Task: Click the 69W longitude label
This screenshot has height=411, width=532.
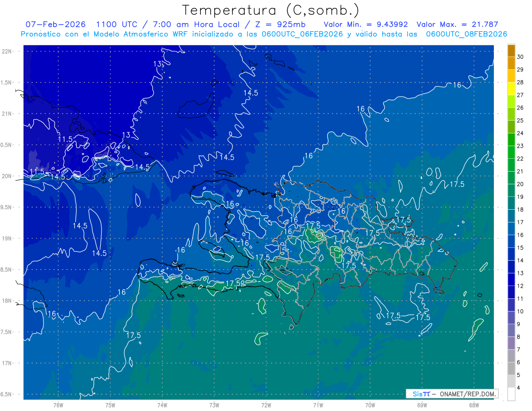Action: tap(422, 405)
